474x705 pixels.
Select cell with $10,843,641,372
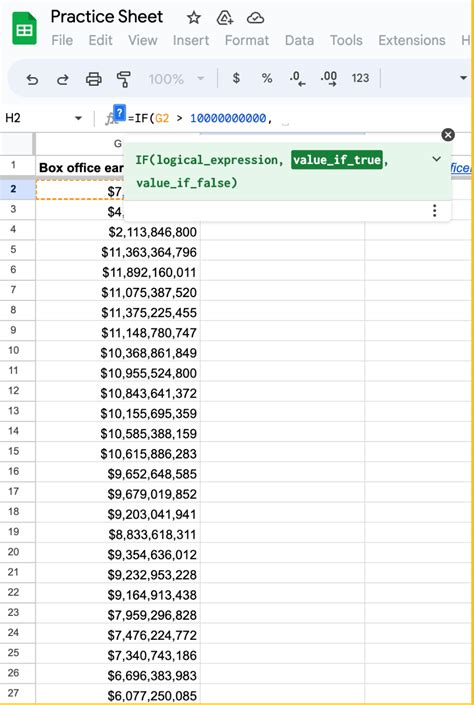pos(118,392)
